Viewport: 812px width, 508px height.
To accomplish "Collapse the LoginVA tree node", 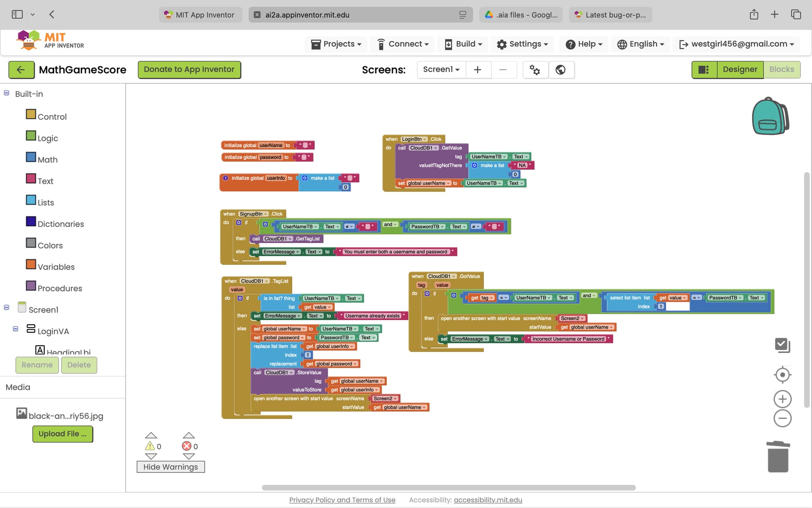I will click(x=16, y=329).
